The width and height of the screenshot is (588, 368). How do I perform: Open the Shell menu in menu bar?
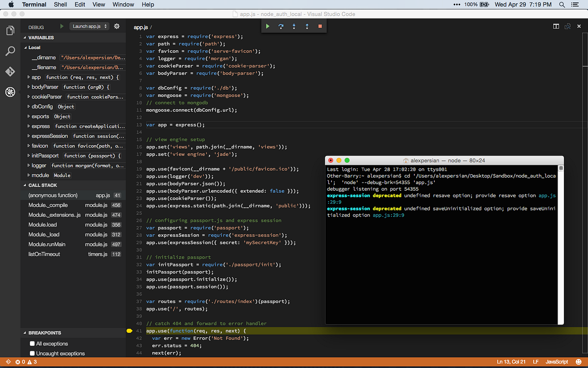click(x=60, y=4)
